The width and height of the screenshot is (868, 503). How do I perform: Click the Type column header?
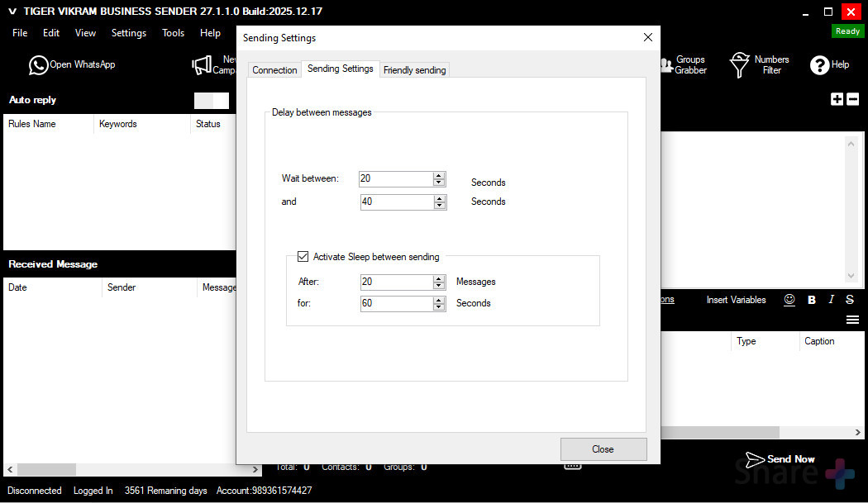pos(765,341)
